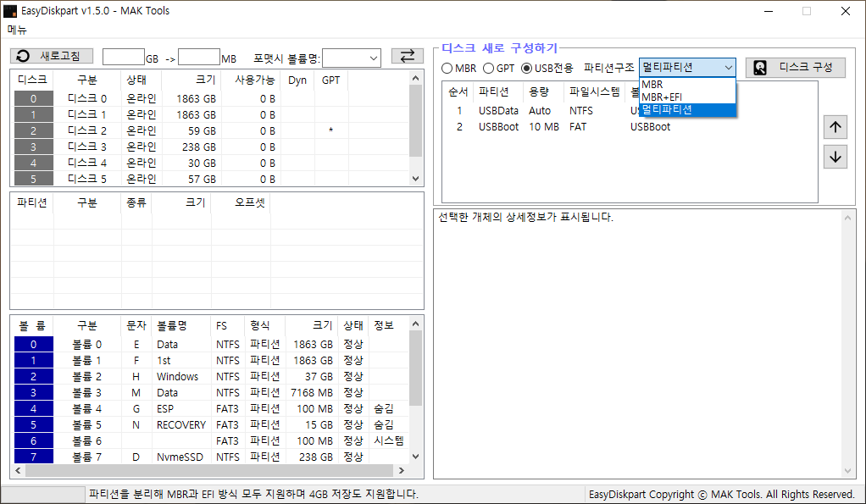Viewport: 866px width, 504px height.
Task: Open the 파티션구조 combo box
Action: (687, 68)
